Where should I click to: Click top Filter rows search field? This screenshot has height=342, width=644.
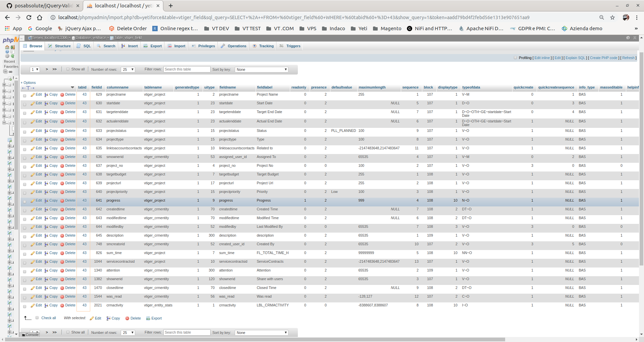point(187,69)
